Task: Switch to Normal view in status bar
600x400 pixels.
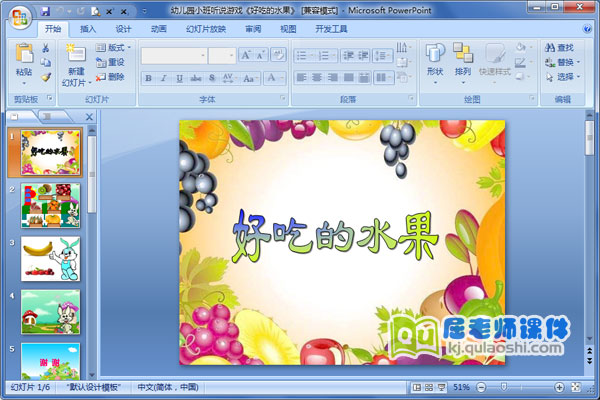Action: click(417, 388)
